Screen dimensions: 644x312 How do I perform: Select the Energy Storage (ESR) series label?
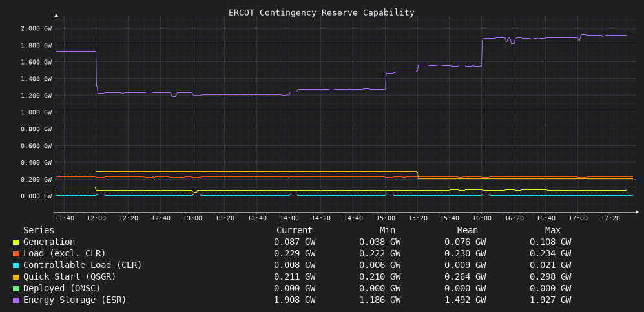click(75, 300)
